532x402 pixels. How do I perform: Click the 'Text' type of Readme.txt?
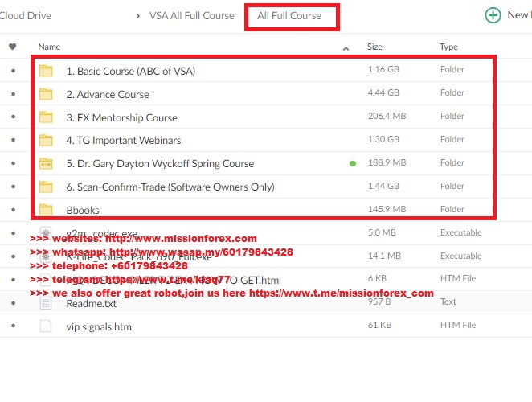pos(448,301)
